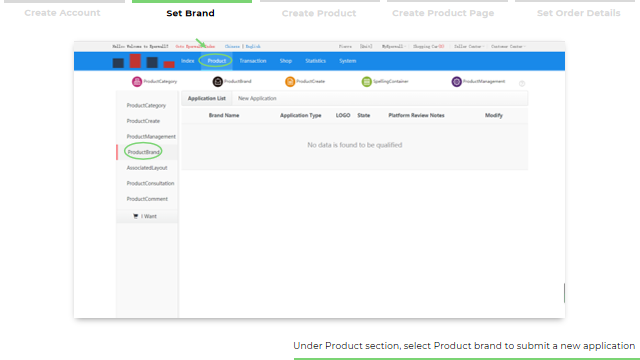The width and height of the screenshot is (640, 360).
Task: Switch to the New Application tab
Action: coord(257,98)
